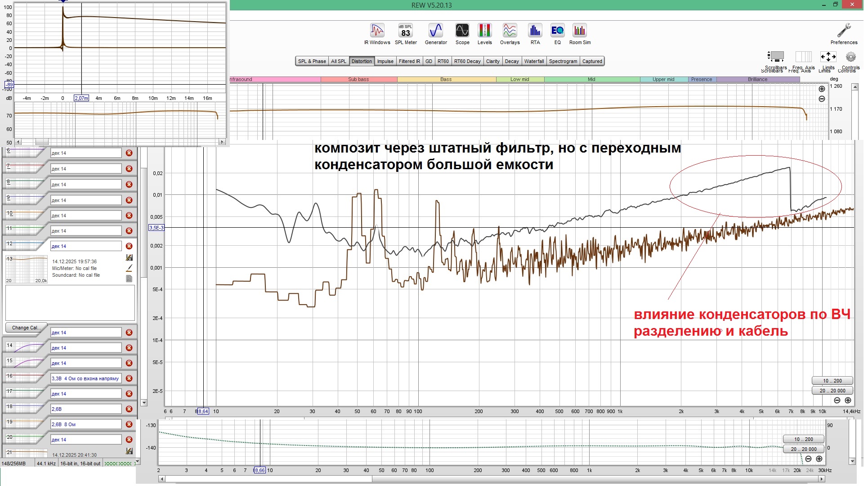868x486 pixels.
Task: Set main graph range 20 .. 20 000
Action: click(x=832, y=391)
